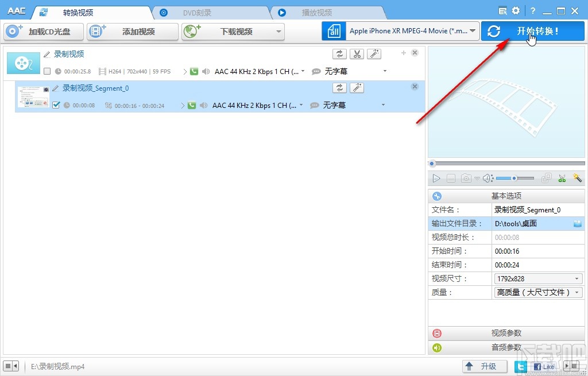Click 加载CD光盘 load CD icon
This screenshot has width=588, height=376.
tap(11, 32)
